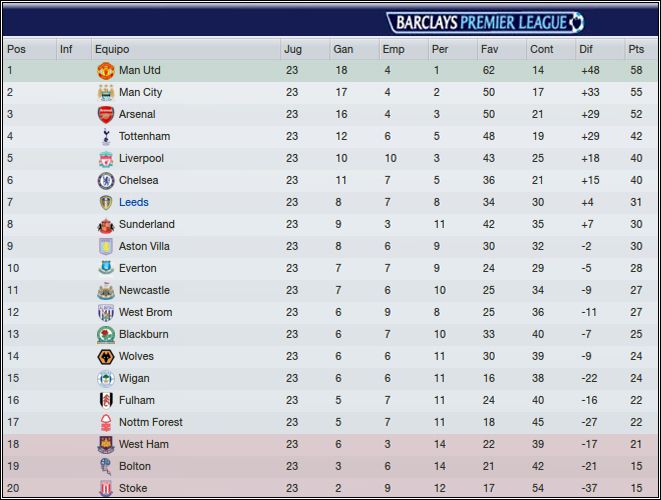Click the Blackburn rose badge
Screen dimensions: 661x500
tap(105, 335)
